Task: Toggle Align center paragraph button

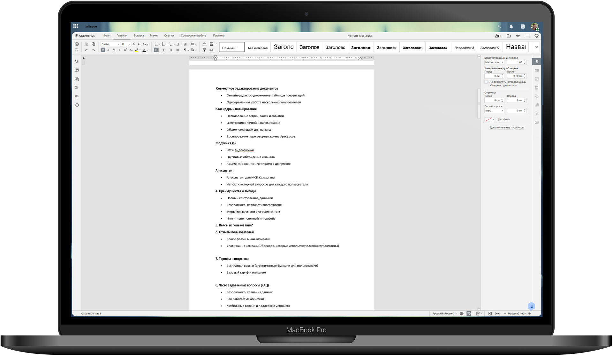Action: click(x=163, y=50)
